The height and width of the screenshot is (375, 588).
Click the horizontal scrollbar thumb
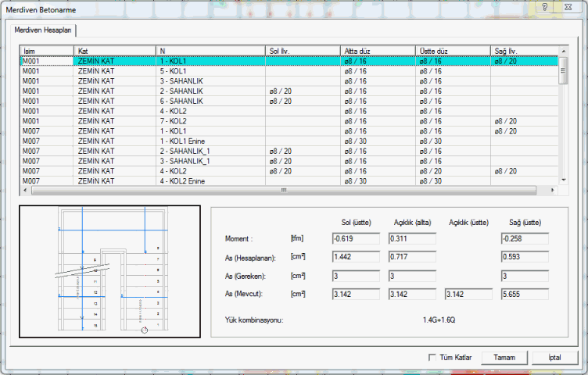tap(284, 191)
